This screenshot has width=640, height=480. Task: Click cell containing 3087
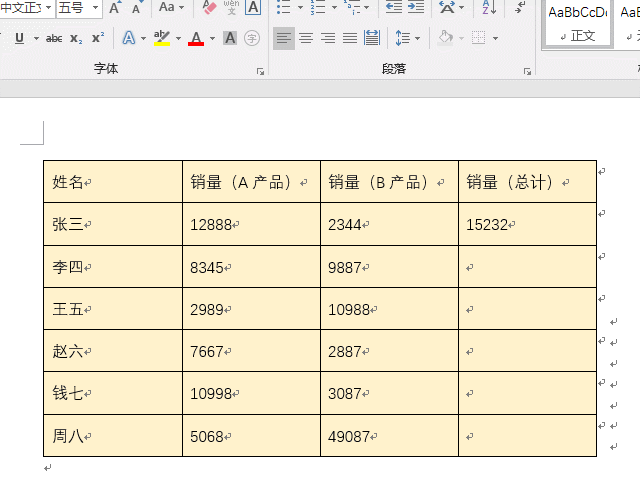389,393
